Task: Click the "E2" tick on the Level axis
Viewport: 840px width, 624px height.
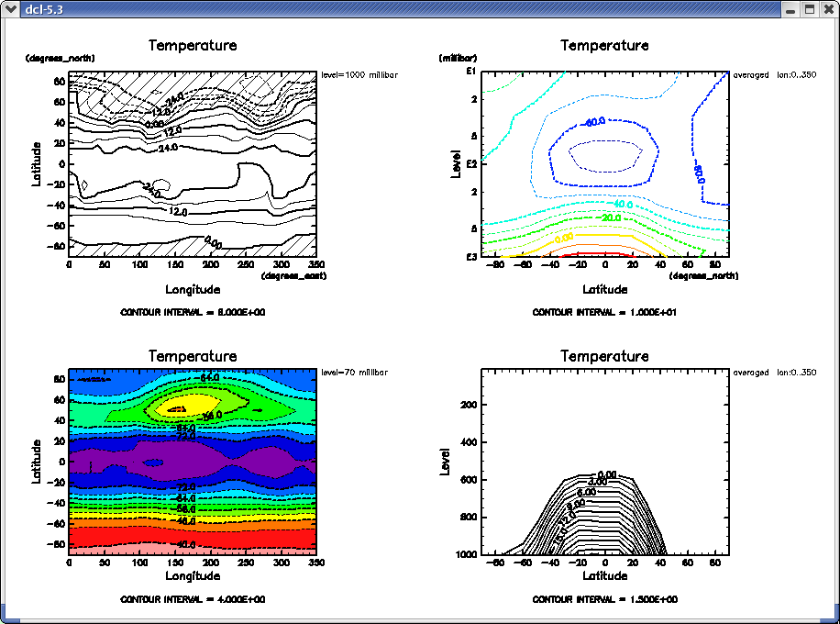Action: [471, 164]
